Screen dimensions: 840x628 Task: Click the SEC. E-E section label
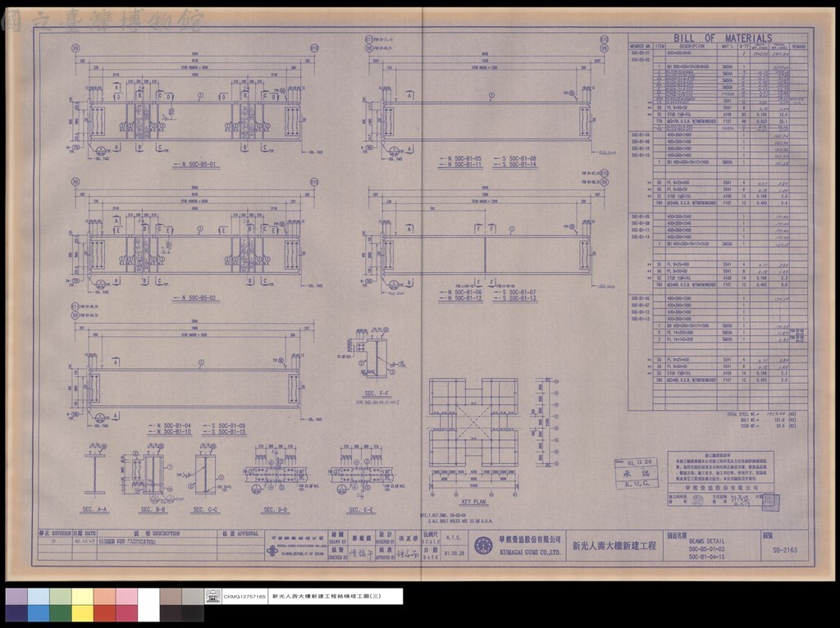point(361,510)
